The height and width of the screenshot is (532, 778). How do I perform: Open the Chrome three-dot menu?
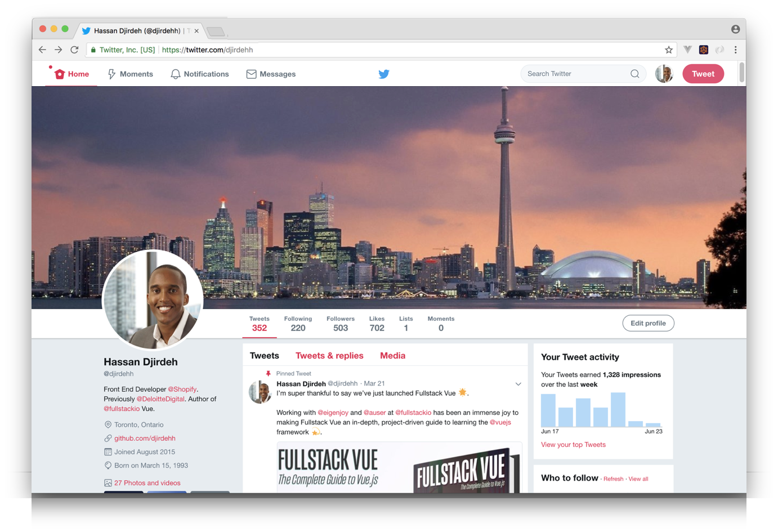[x=736, y=50]
